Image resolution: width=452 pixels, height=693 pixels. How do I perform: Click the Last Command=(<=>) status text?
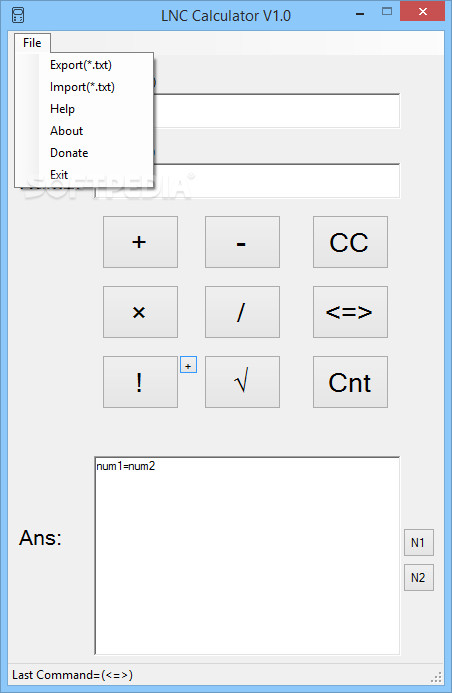coord(72,675)
